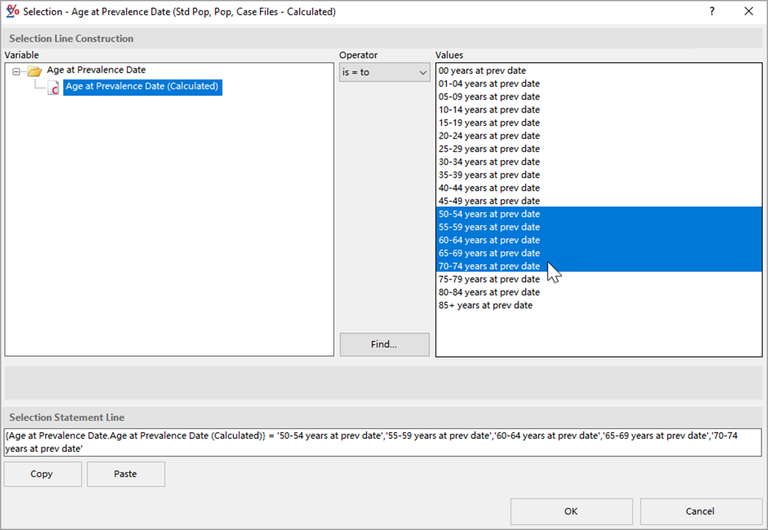Pick 85+ years at prev date value
The width and height of the screenshot is (768, 530).
pos(485,305)
